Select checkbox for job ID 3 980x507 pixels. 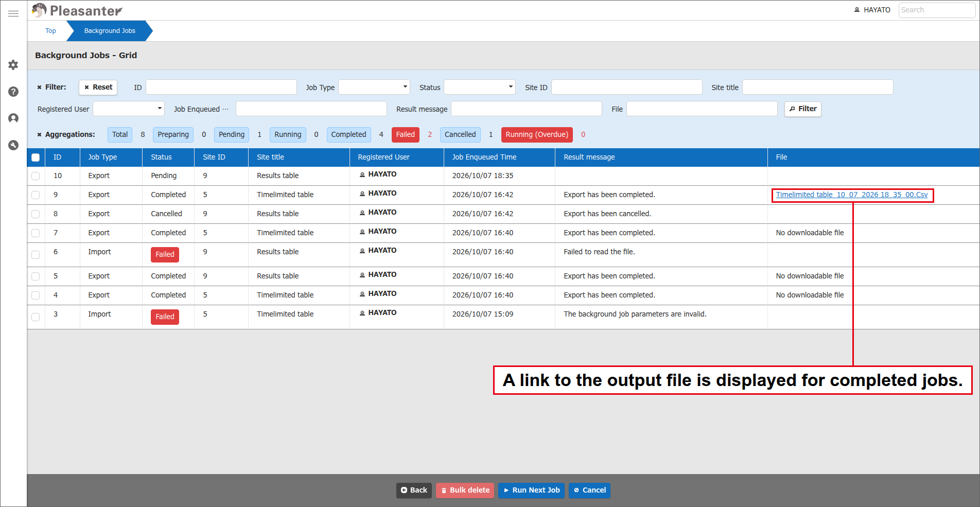point(36,317)
